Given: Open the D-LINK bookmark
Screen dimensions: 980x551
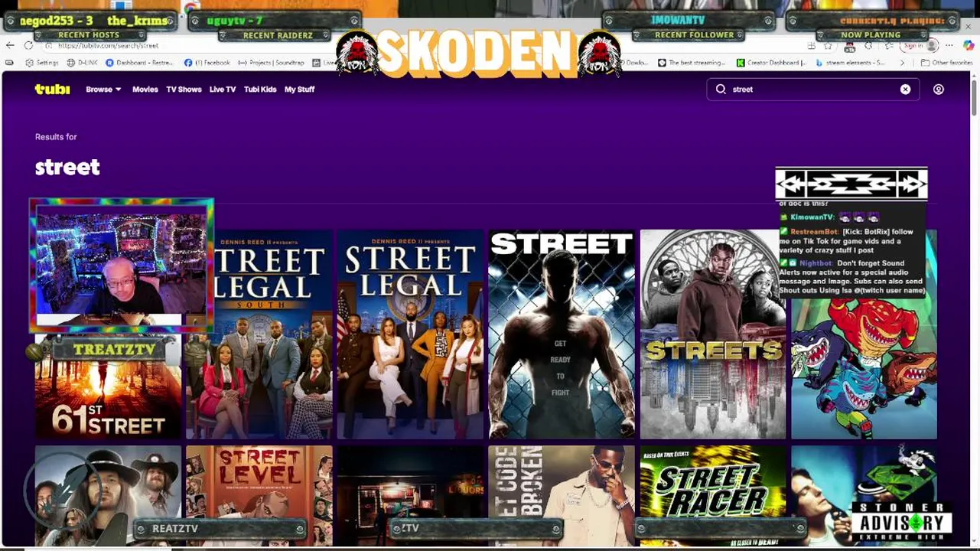Looking at the screenshot, I should coord(82,63).
